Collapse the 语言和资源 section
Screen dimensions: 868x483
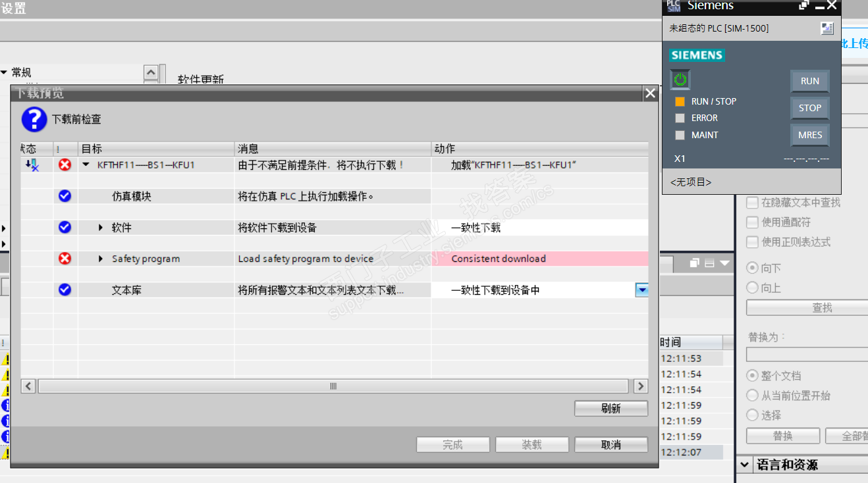[744, 465]
